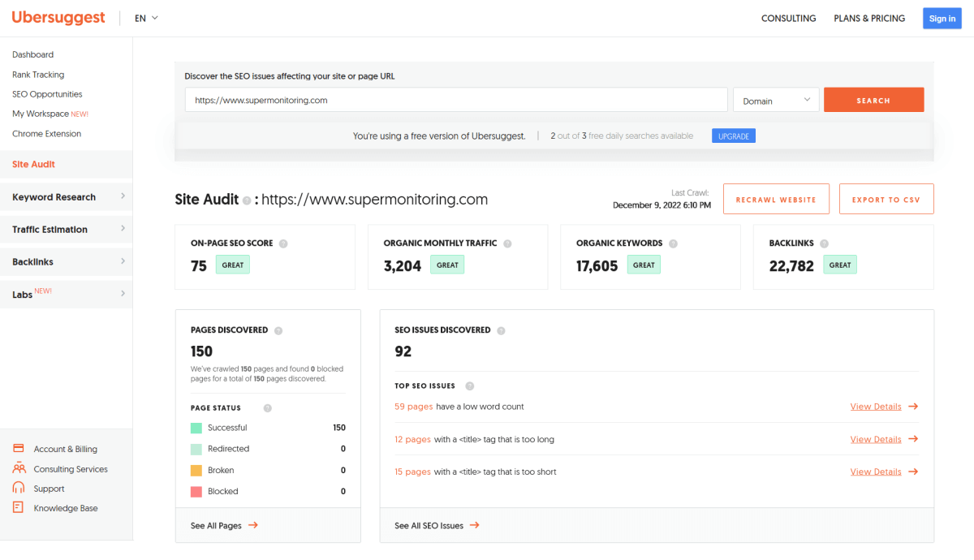Click the Consulting Services people icon
Image resolution: width=974 pixels, height=560 pixels.
point(19,468)
